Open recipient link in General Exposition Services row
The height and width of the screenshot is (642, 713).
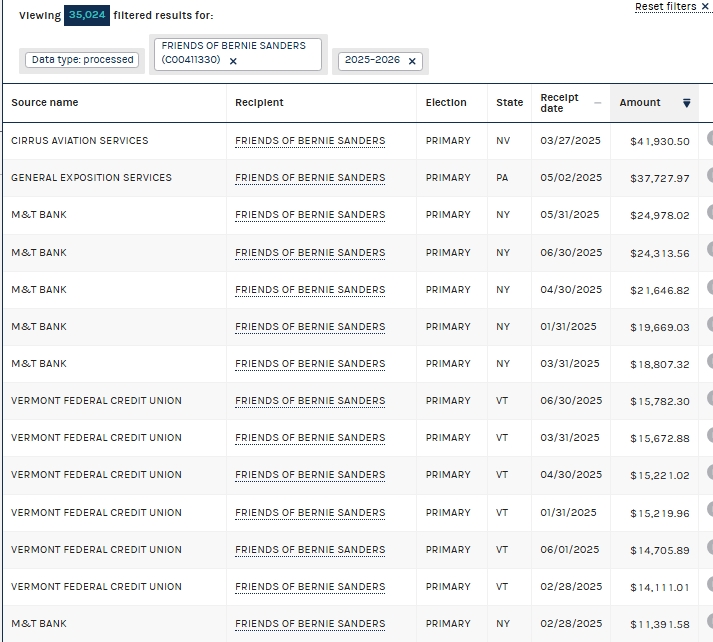(x=310, y=178)
